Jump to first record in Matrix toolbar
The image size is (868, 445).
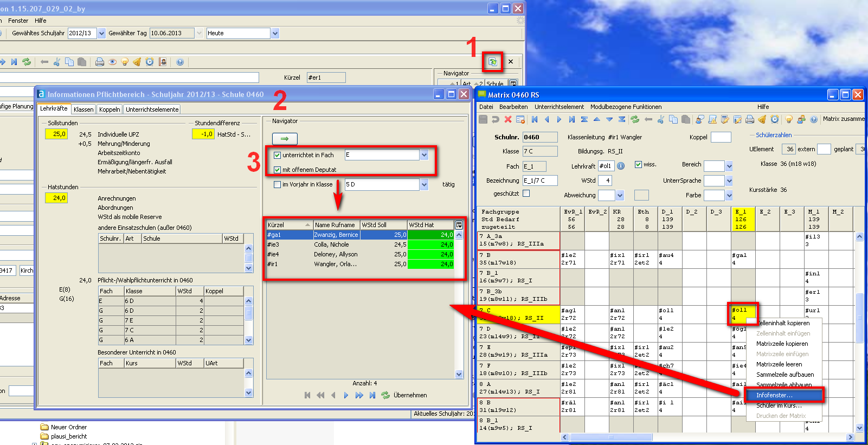click(535, 119)
